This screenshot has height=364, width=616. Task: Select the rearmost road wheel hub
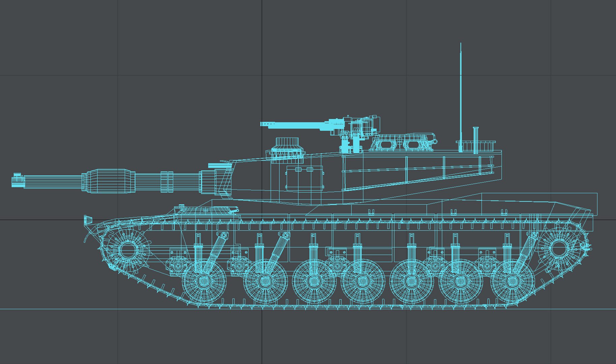click(513, 281)
